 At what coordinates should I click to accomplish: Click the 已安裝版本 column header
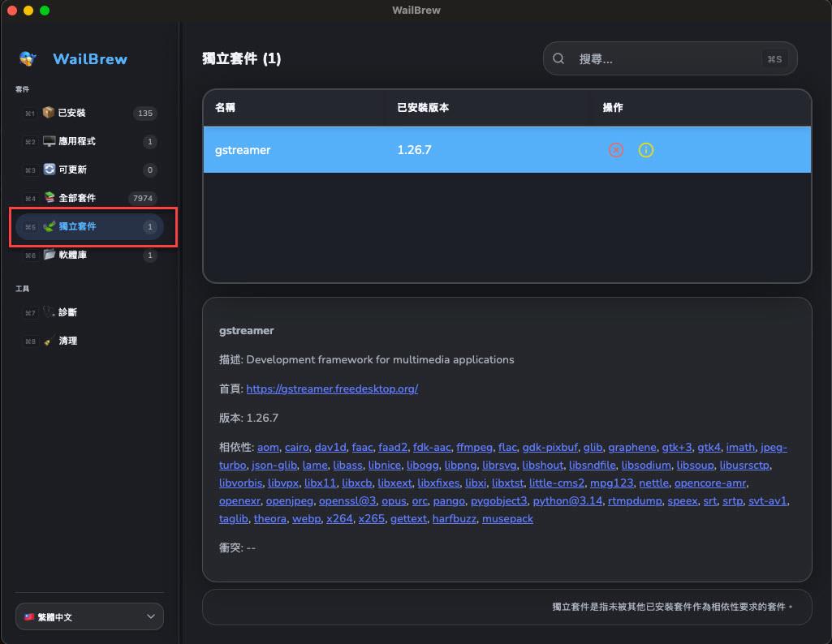pos(422,107)
